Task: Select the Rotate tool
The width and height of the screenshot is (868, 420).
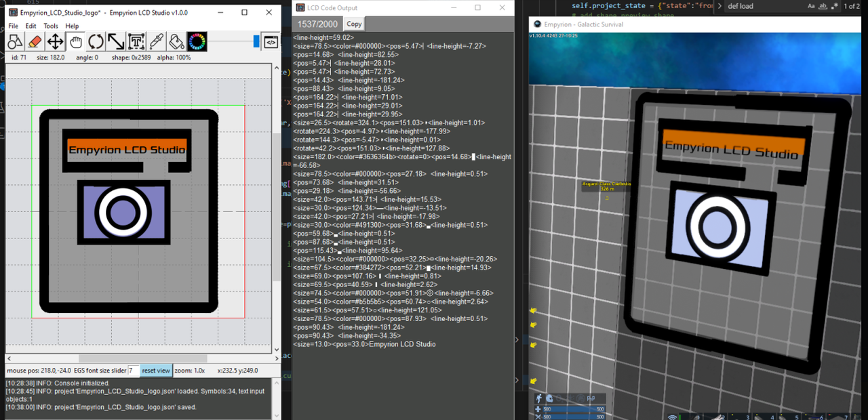Action: (96, 42)
